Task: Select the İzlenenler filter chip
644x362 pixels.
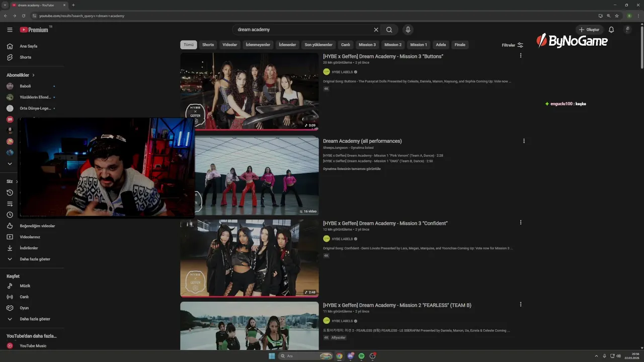Action: (x=288, y=45)
